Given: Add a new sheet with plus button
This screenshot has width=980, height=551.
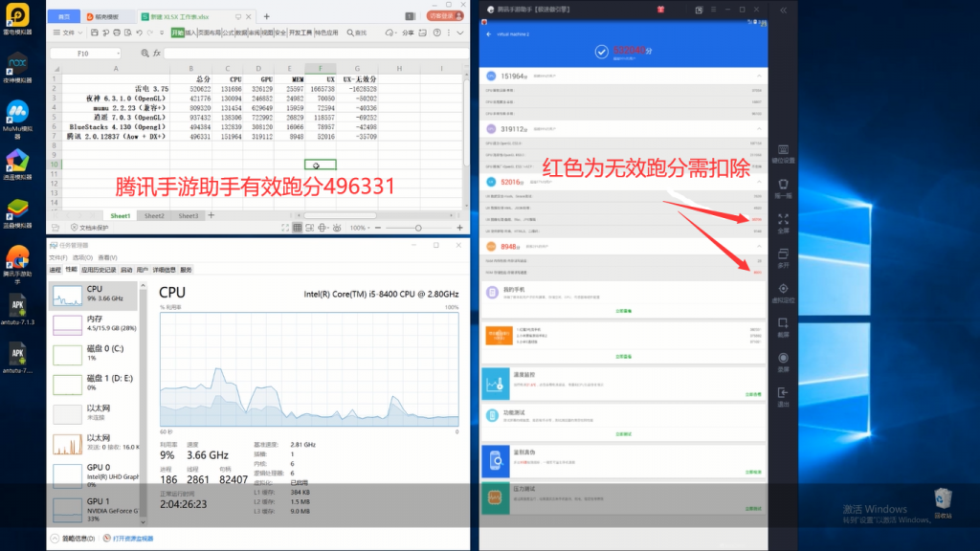Looking at the screenshot, I should pyautogui.click(x=212, y=215).
